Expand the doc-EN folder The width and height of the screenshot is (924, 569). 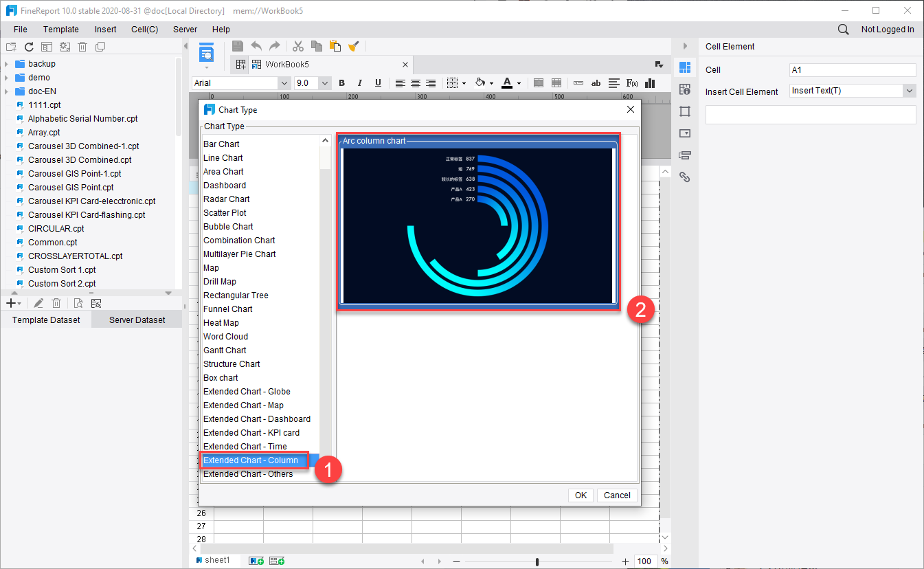(x=7, y=91)
